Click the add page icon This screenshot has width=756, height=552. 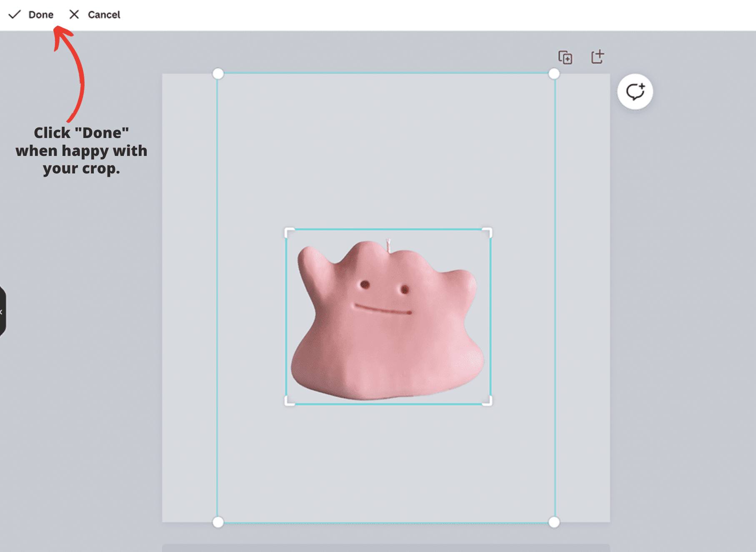coord(598,57)
